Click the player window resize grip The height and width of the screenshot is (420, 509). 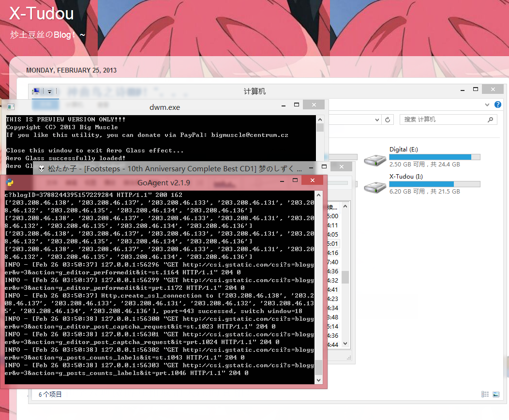tap(349, 358)
